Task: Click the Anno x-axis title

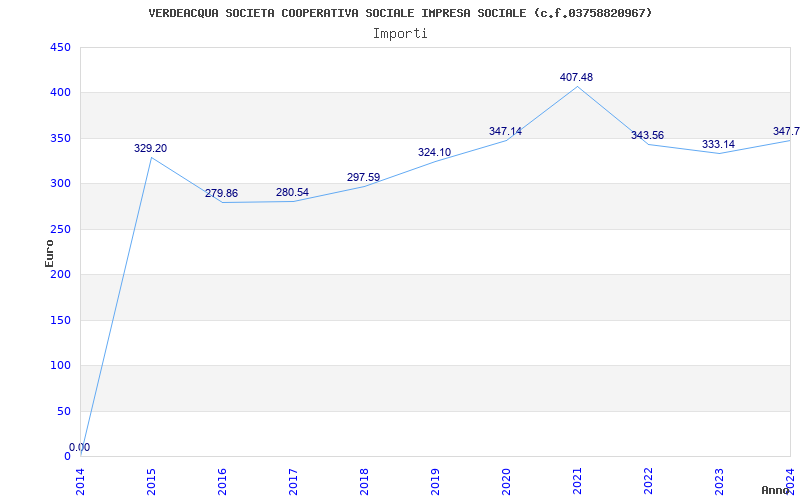Action: [775, 490]
